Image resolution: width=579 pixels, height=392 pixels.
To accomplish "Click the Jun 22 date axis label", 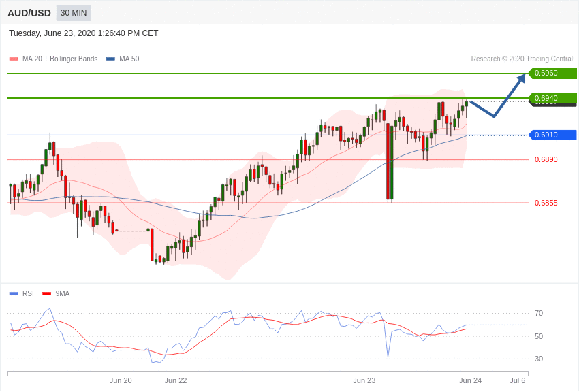I will point(176,380).
